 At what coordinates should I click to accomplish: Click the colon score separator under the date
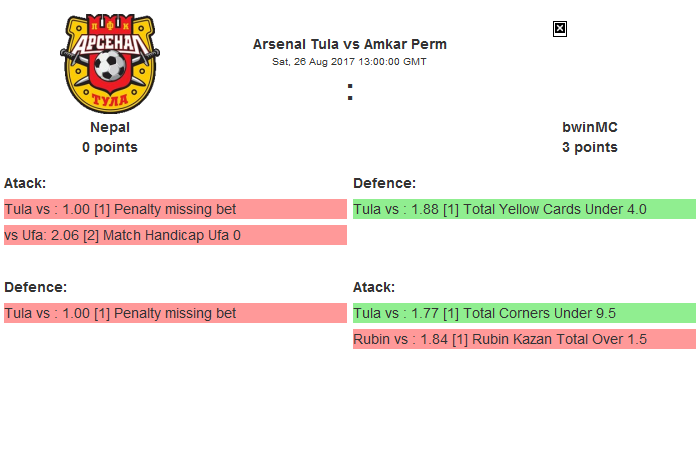click(x=350, y=92)
